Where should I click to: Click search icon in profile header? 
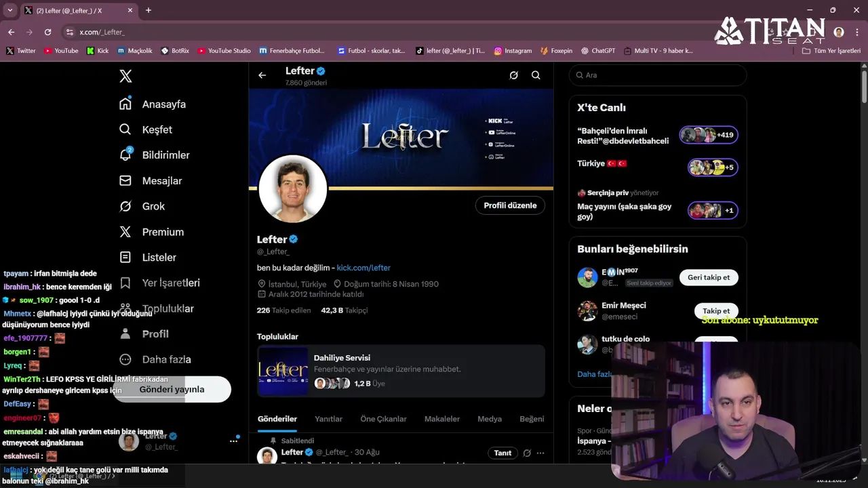coord(536,75)
